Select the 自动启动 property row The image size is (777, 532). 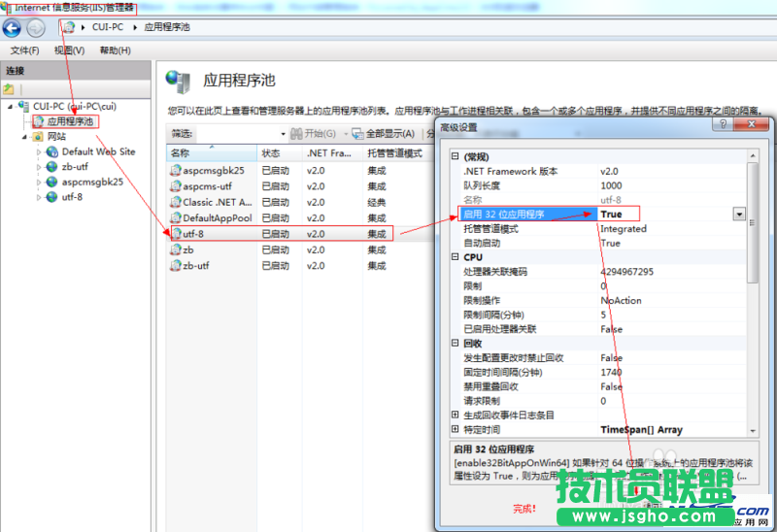(x=603, y=244)
